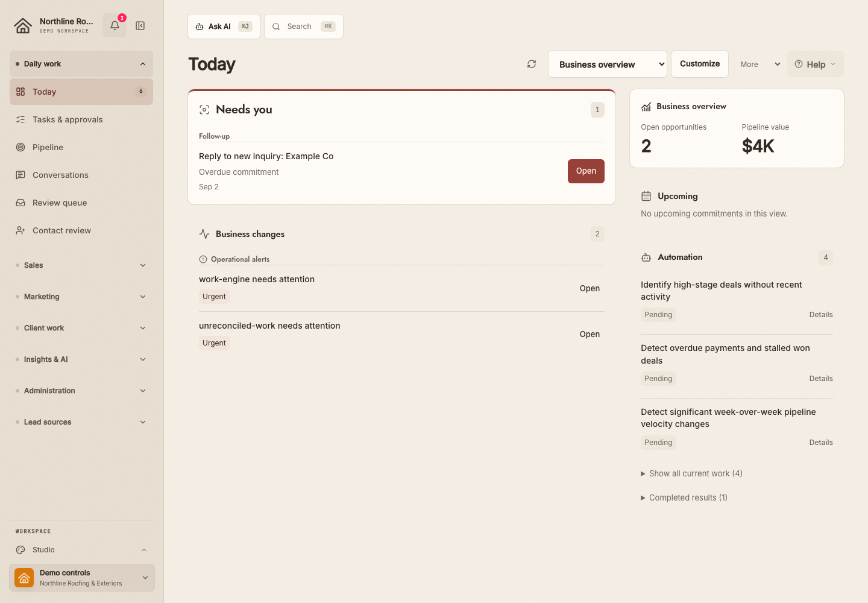Screen dimensions: 868x603
Task: Expand the Sales sidebar section
Action: 81,265
